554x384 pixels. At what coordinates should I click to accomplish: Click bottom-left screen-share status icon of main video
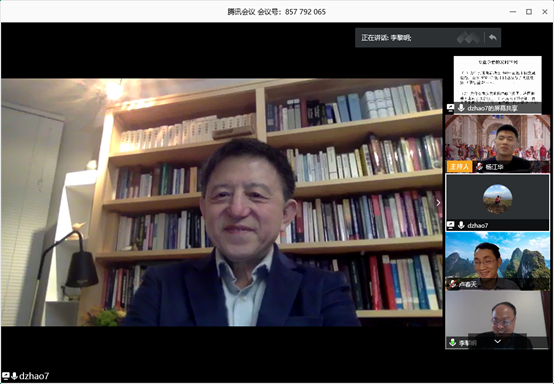[x=6, y=376]
